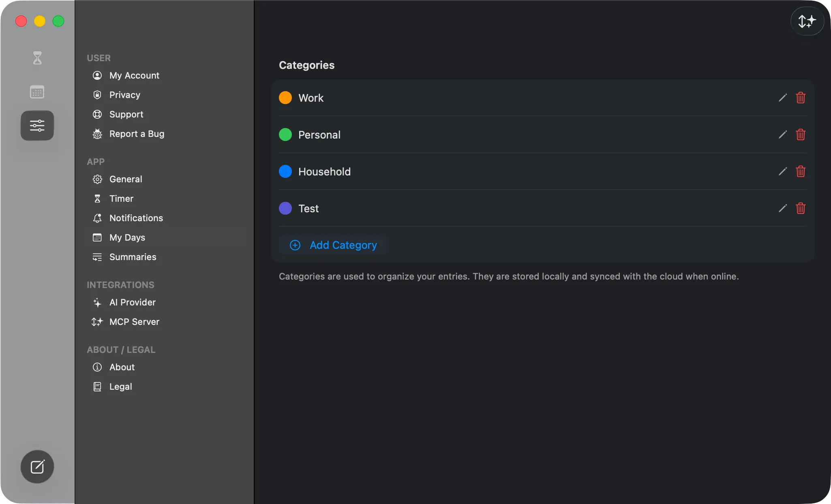This screenshot has height=504, width=831.
Task: Click the green window zoom button
Action: tap(58, 21)
